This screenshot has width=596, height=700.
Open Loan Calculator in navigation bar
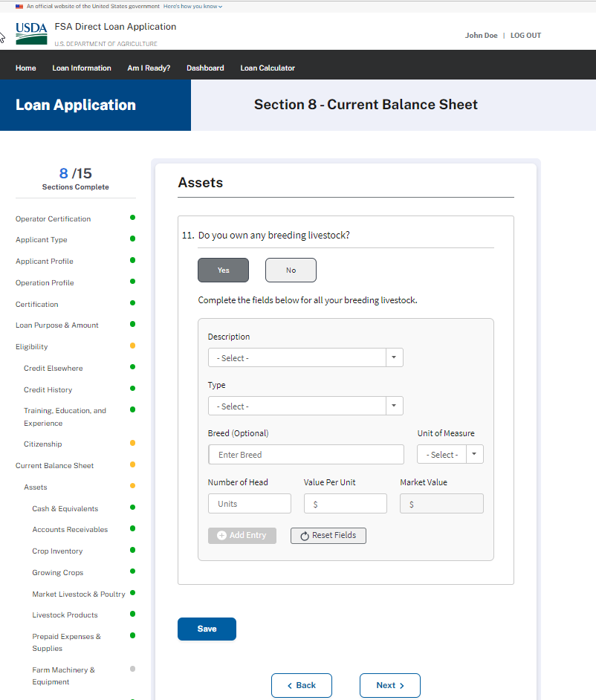pyautogui.click(x=268, y=68)
